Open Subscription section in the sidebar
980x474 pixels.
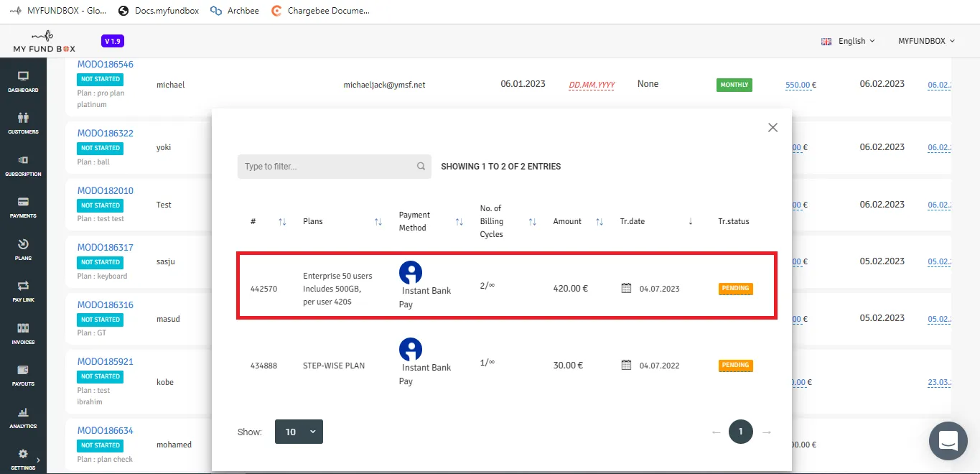click(x=23, y=165)
